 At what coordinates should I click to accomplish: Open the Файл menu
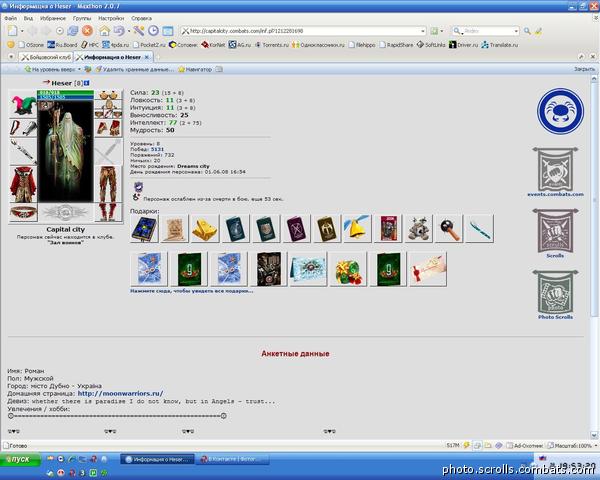tap(10, 18)
